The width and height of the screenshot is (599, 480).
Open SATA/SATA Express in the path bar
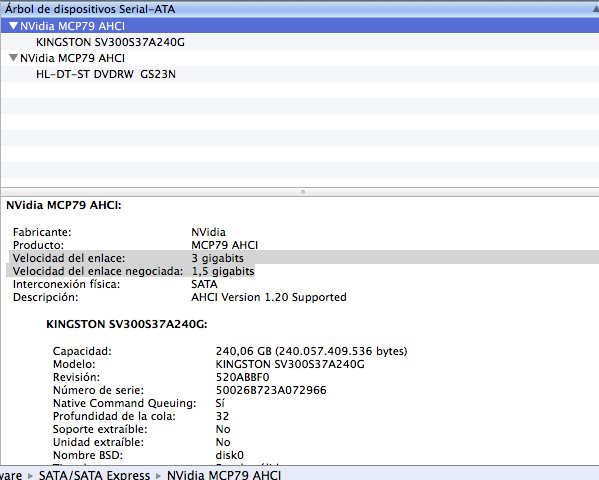(x=94, y=475)
